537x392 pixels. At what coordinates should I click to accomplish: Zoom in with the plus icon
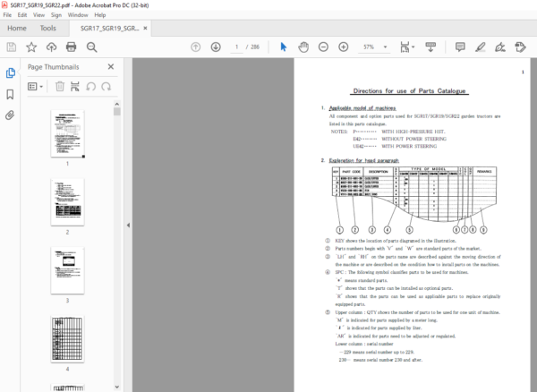click(x=343, y=47)
